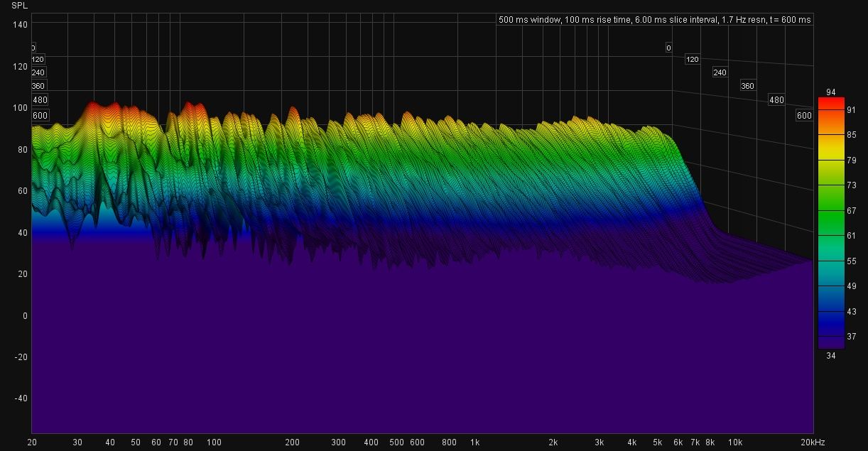Image resolution: width=868 pixels, height=451 pixels.
Task: Pick the red band atop the color scale
Action: pyautogui.click(x=831, y=104)
